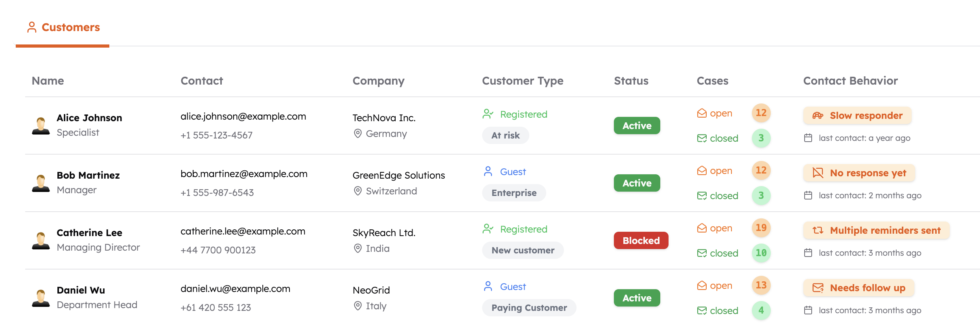Open alice.johnson@example.com email link
The image size is (980, 325).
click(243, 116)
